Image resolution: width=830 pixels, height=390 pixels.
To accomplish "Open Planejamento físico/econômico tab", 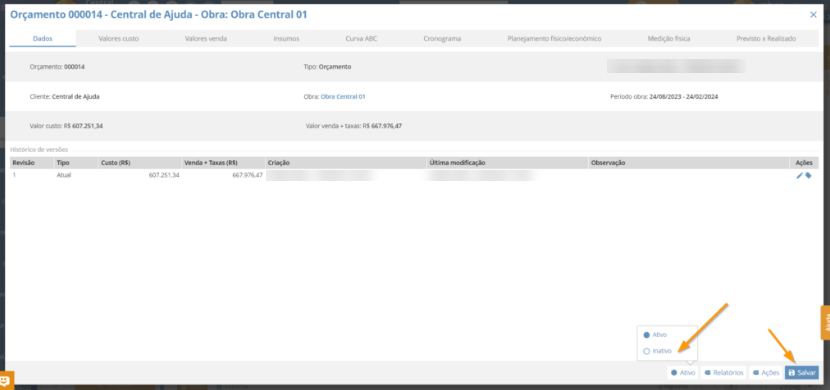I will click(554, 39).
